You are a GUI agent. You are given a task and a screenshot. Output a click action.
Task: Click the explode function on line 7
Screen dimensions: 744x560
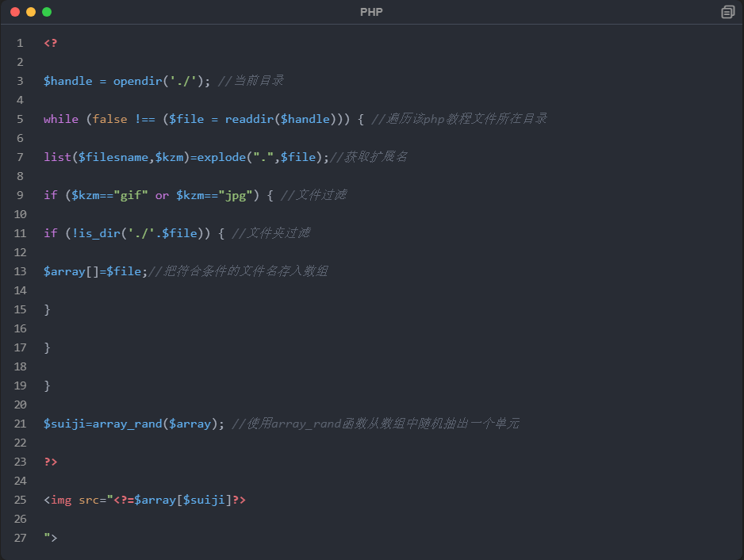(x=221, y=157)
